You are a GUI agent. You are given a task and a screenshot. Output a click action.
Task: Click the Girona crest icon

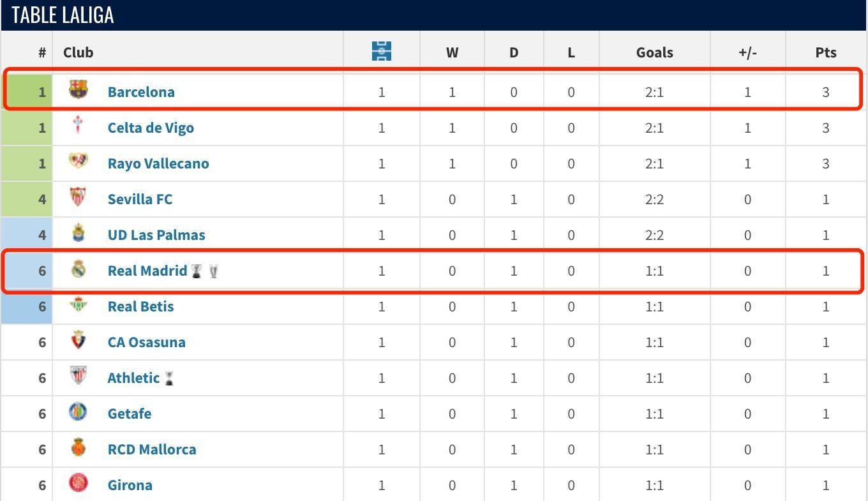(x=78, y=483)
